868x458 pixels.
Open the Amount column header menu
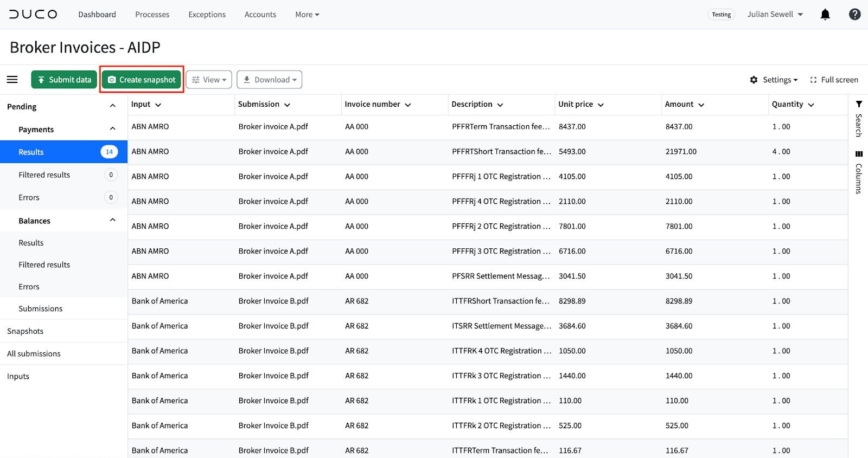(701, 105)
